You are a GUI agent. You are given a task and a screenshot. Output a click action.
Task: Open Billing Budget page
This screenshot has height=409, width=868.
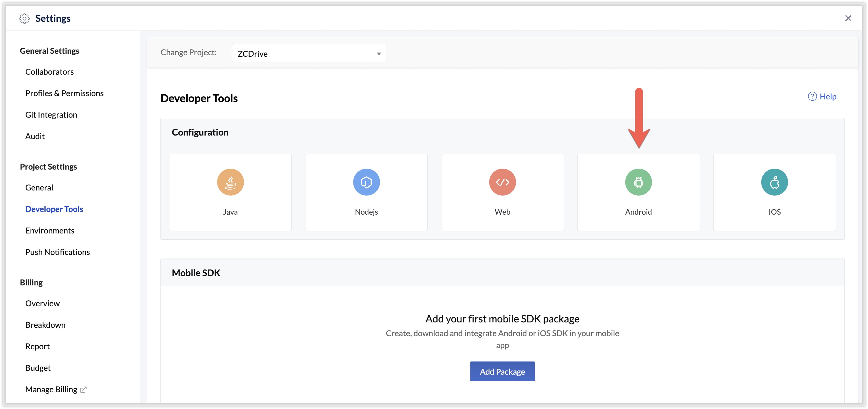[38, 368]
